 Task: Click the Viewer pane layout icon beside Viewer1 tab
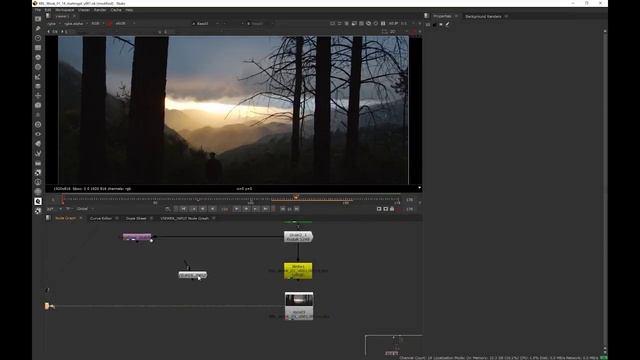[48, 16]
